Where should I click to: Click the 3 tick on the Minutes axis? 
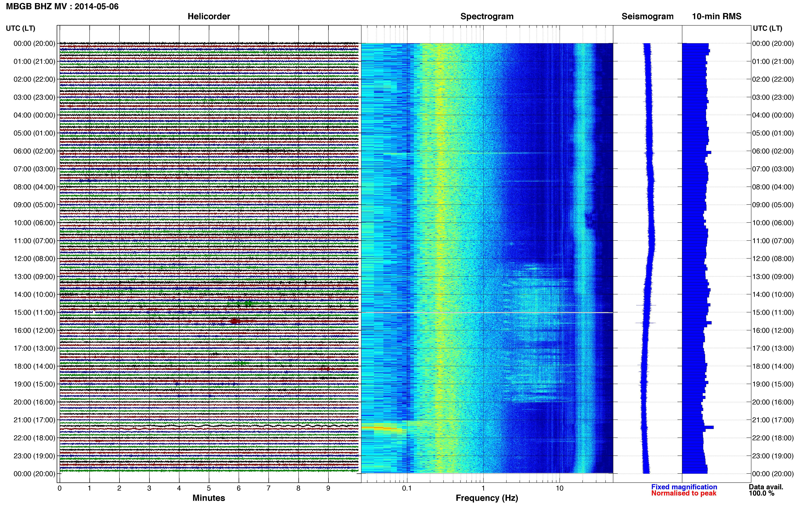(x=149, y=488)
